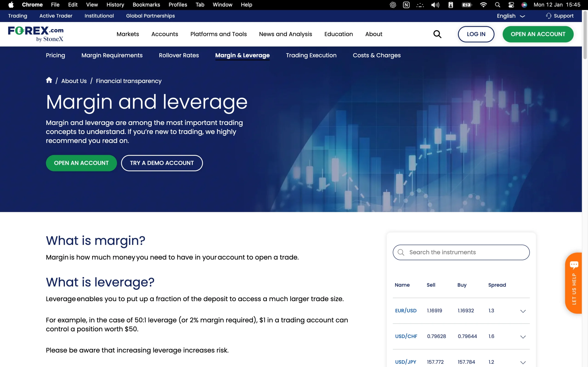Switch to the Trading Execution tab

click(x=311, y=55)
